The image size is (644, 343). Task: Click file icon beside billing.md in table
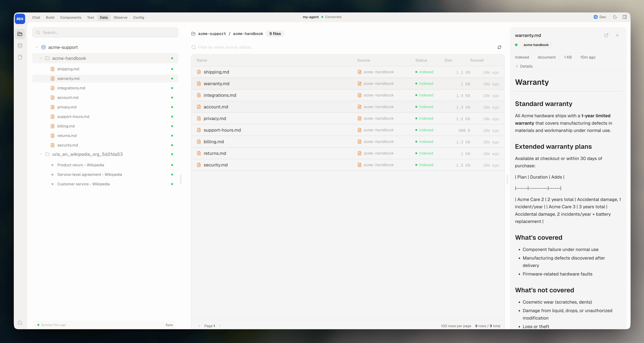point(199,142)
